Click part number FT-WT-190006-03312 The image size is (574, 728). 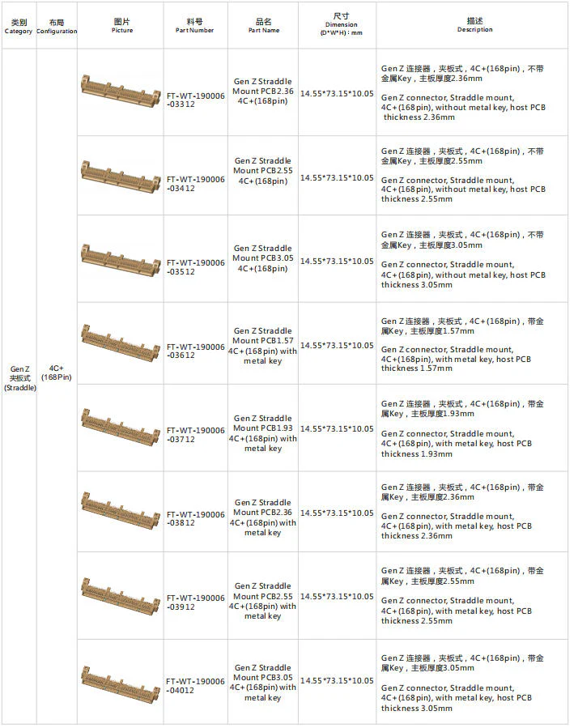coord(195,100)
